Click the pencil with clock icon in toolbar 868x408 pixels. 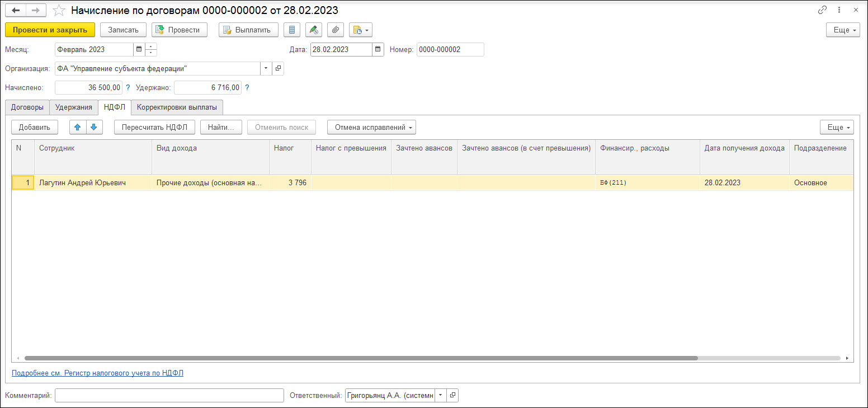point(313,30)
